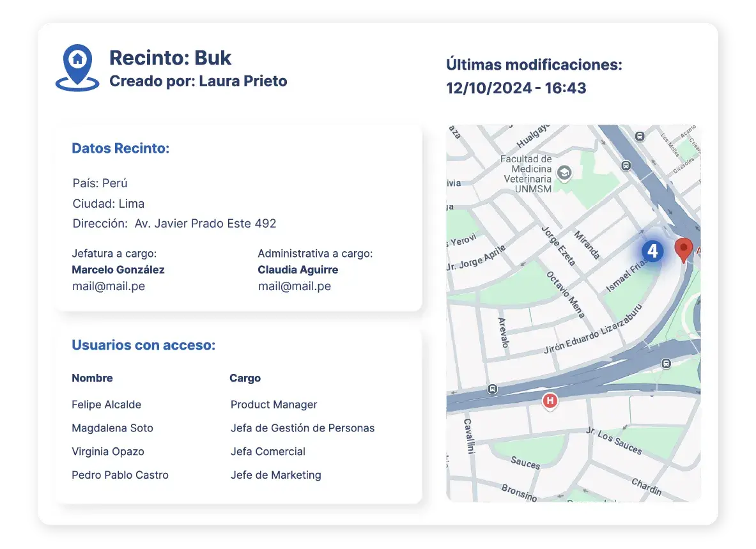Click the "Octavio Mena" street label
The image size is (756, 549).
(x=566, y=295)
